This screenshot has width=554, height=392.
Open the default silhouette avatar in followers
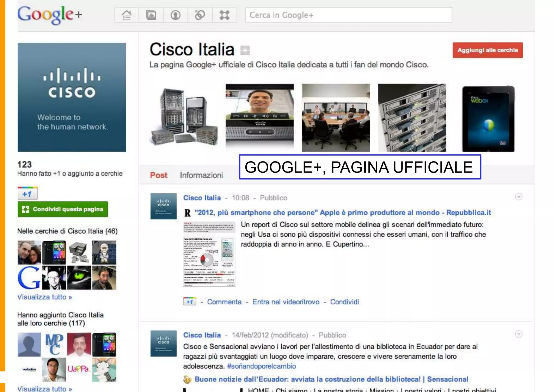click(29, 344)
